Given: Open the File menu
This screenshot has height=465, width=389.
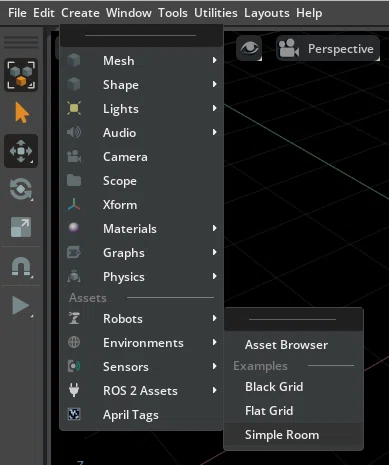Looking at the screenshot, I should pos(17,13).
